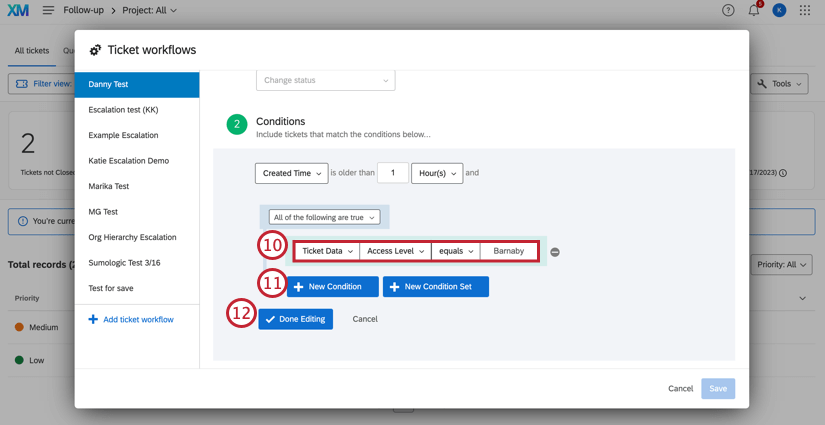The image size is (825, 425).
Task: Expand All of the following are true
Action: point(324,217)
